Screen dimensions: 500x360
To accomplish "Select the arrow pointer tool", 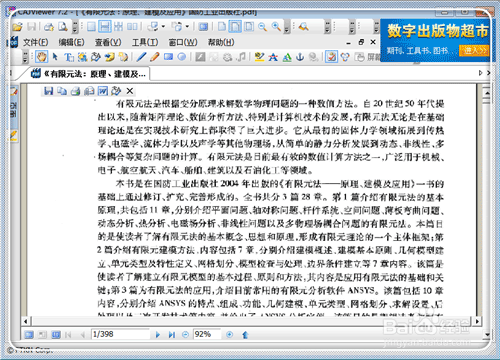I will point(55,57).
